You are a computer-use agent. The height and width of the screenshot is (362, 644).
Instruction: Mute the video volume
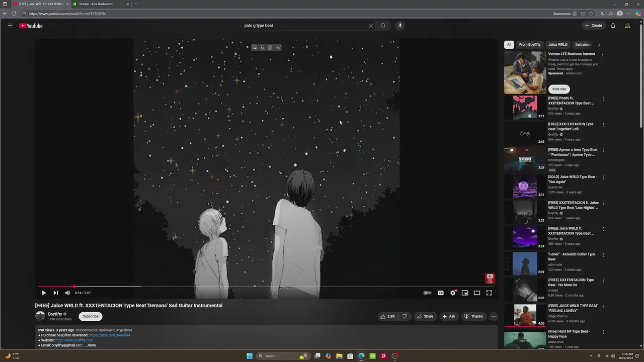[67, 293]
